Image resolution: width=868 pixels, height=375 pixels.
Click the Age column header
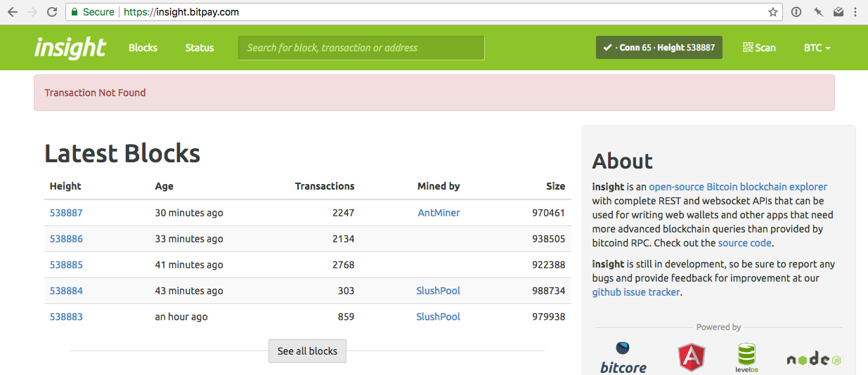164,186
